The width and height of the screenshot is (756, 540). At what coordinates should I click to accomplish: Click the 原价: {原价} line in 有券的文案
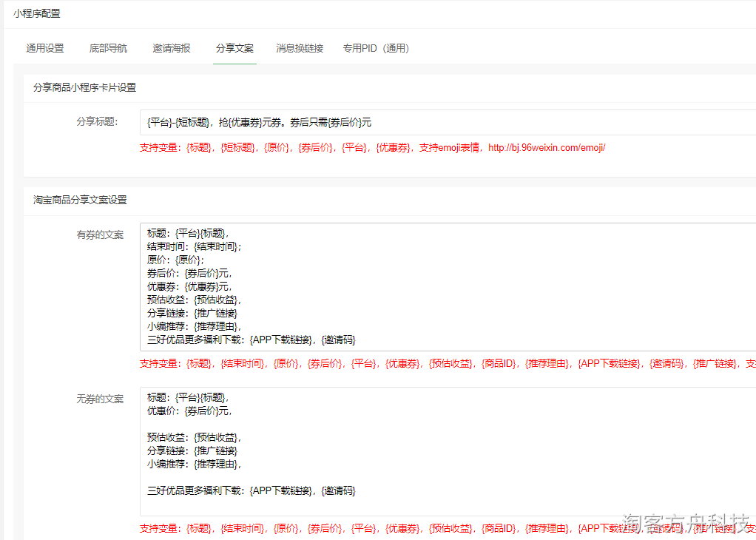tap(175, 260)
